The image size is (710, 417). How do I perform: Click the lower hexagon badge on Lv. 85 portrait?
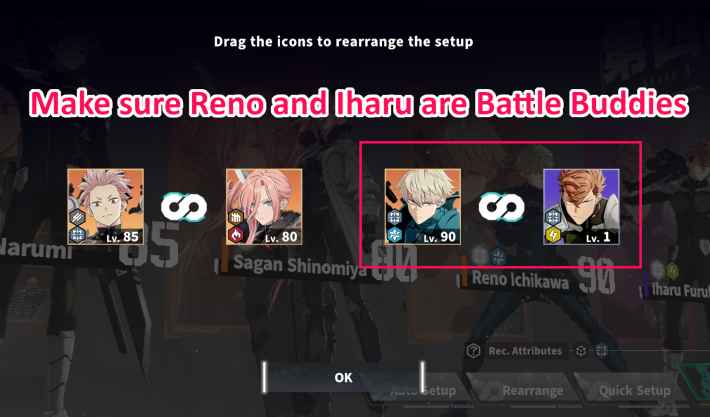77,235
